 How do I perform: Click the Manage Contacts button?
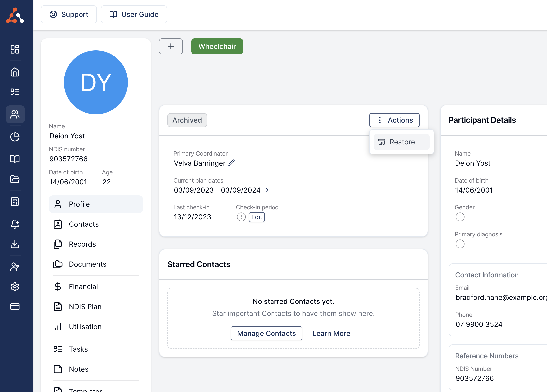point(266,333)
